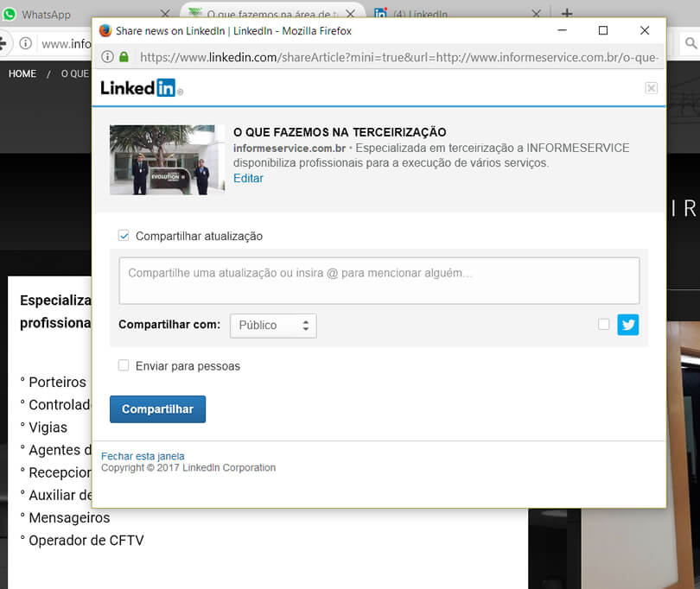
Task: Uncheck the Compartilhar atualização checkbox
Action: 124,236
